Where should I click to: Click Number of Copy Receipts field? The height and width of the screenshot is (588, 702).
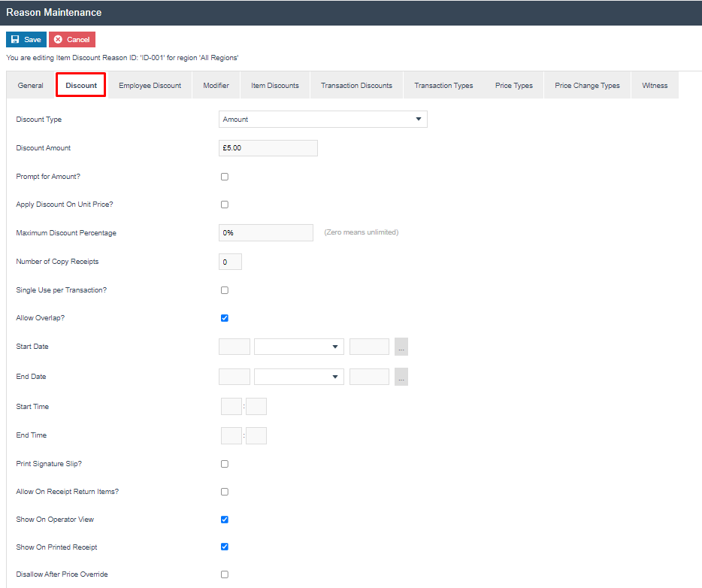pyautogui.click(x=230, y=262)
